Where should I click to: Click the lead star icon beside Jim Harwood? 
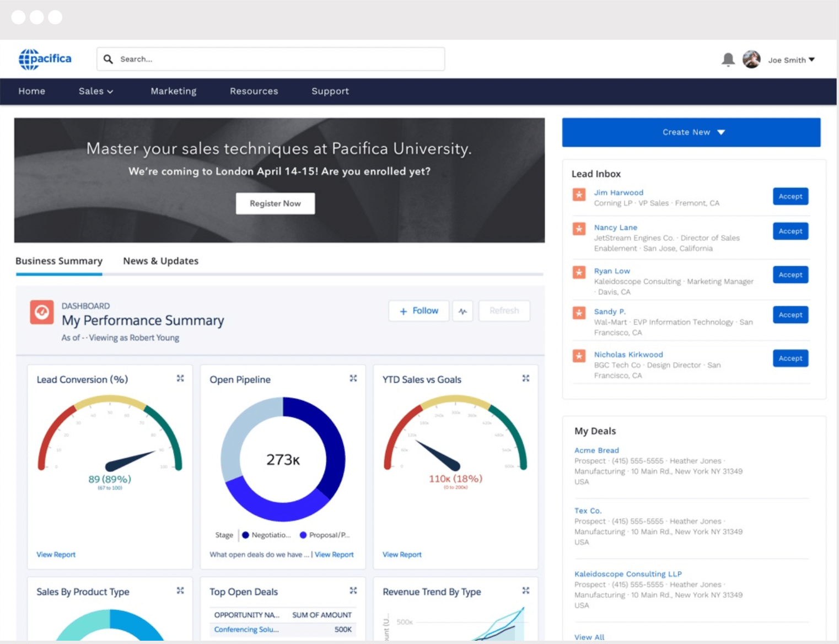click(x=579, y=195)
